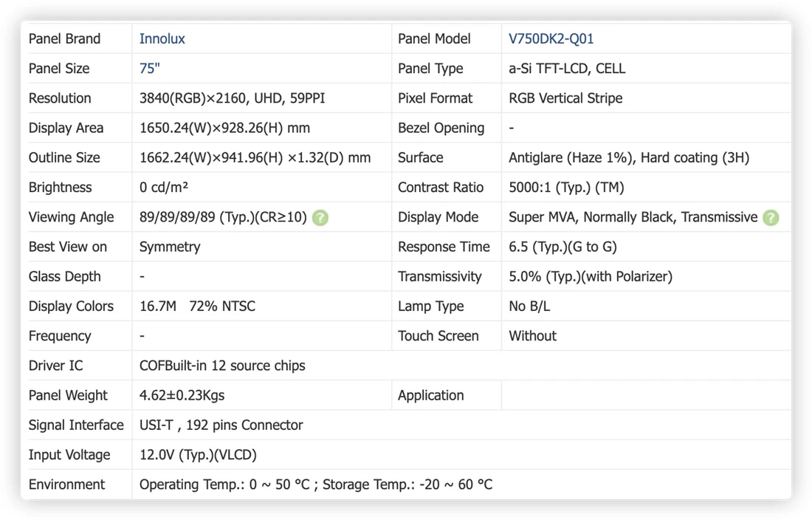The image size is (812, 520).
Task: Open the V750DK2-Q01 panel model link
Action: click(551, 39)
